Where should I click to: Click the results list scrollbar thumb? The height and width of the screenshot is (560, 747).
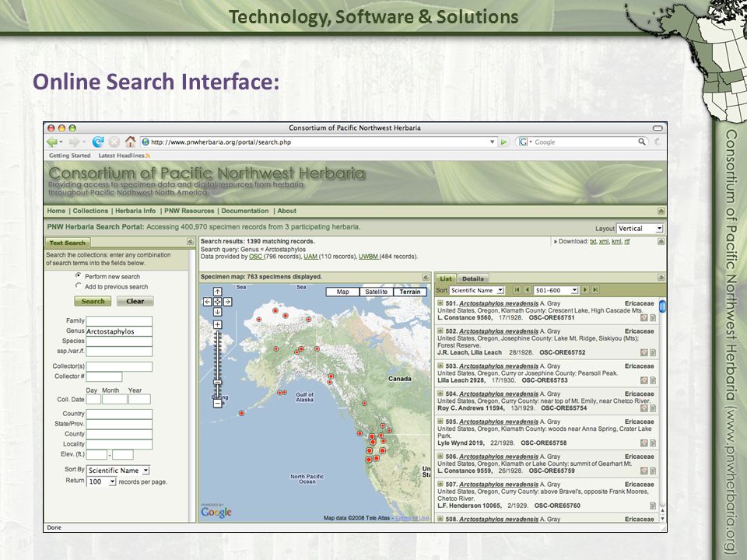pyautogui.click(x=661, y=306)
